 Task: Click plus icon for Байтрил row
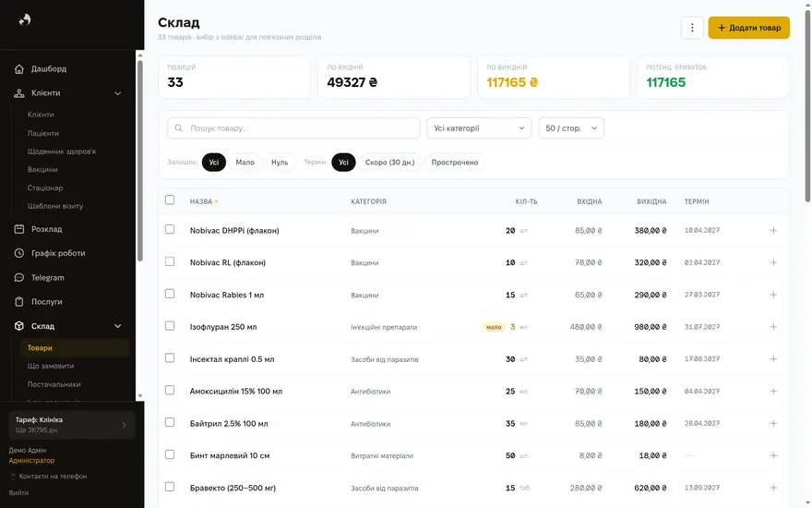(x=773, y=423)
